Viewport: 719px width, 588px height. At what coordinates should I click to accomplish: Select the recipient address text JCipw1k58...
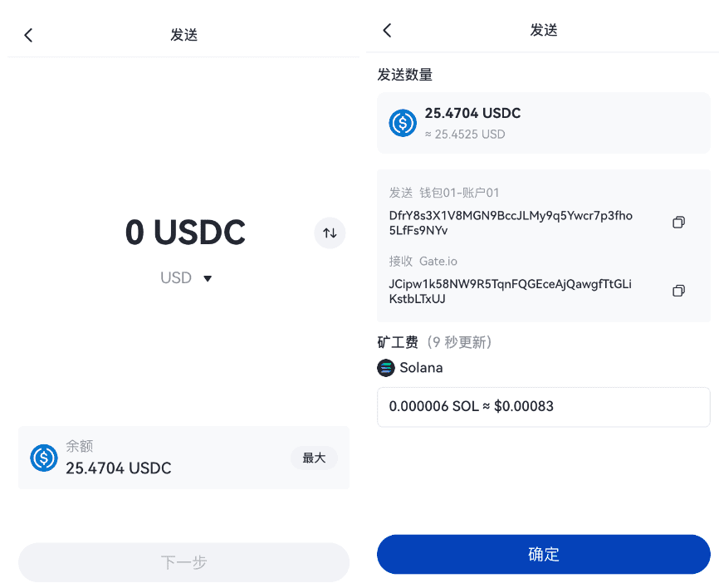[x=511, y=292]
